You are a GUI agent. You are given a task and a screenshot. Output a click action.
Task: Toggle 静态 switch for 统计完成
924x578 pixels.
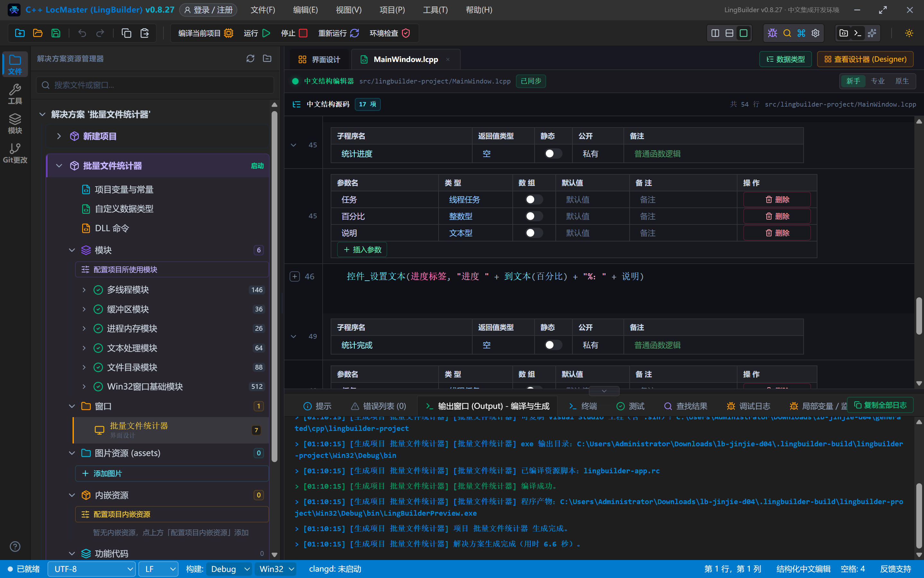(553, 345)
